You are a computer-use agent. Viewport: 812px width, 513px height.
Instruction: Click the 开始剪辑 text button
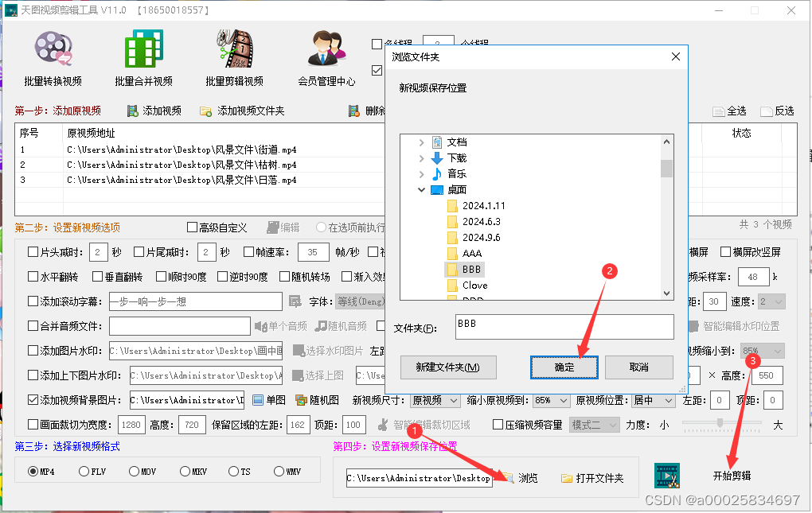pos(732,476)
